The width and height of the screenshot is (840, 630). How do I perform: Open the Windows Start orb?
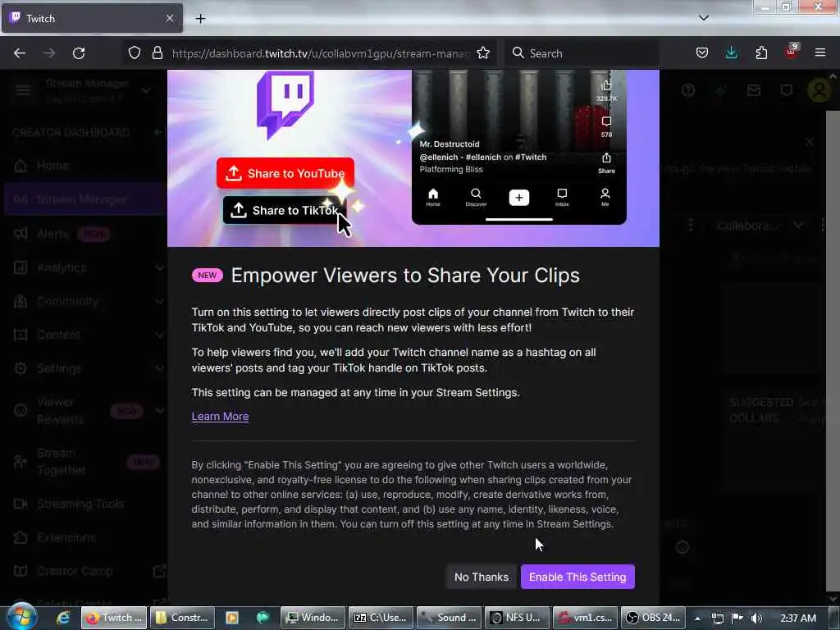pos(21,617)
